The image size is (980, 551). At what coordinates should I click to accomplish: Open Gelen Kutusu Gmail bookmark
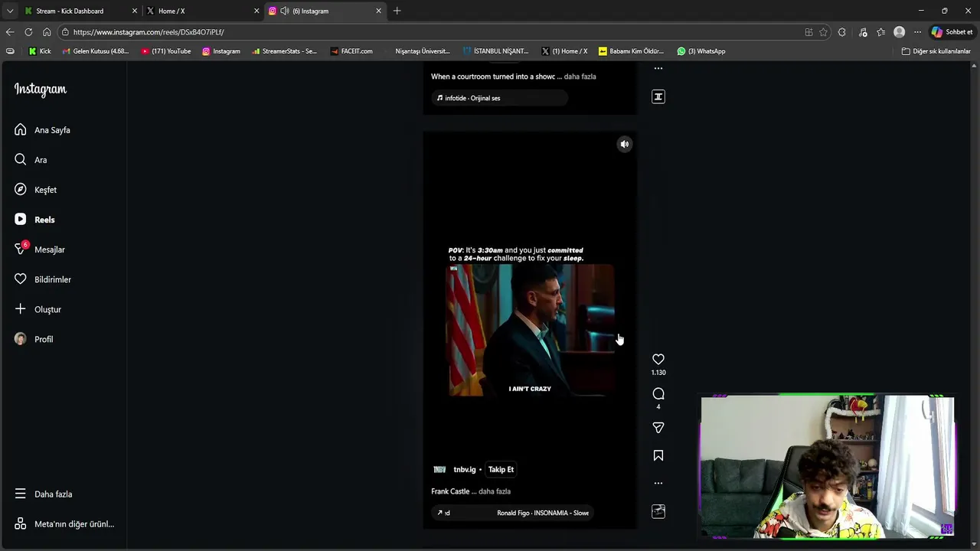pos(96,51)
